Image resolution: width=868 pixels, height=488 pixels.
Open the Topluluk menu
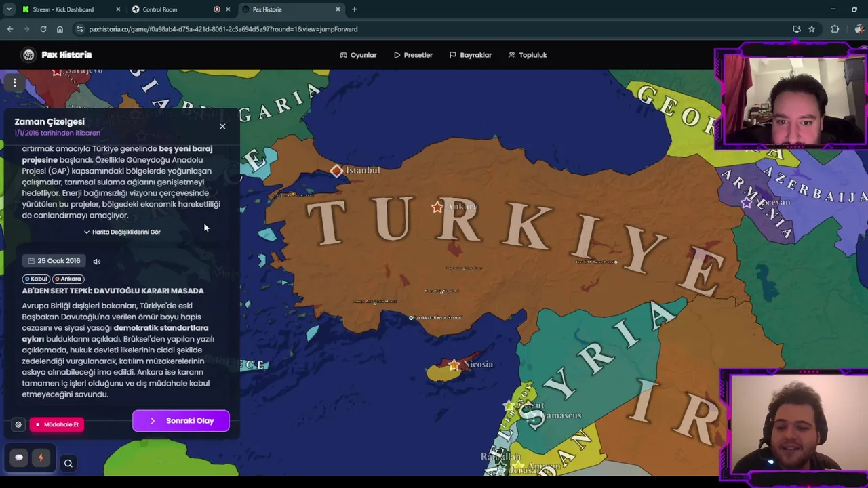coord(527,55)
